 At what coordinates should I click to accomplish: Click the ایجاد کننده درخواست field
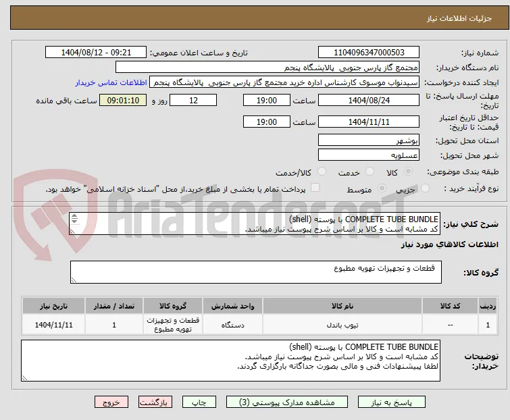point(284,82)
